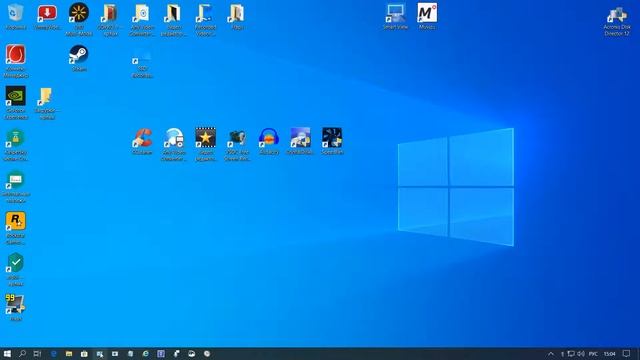The height and width of the screenshot is (360, 640).
Task: Open the folder shortcut beside the NVIDIA icon
Action: coord(47,96)
